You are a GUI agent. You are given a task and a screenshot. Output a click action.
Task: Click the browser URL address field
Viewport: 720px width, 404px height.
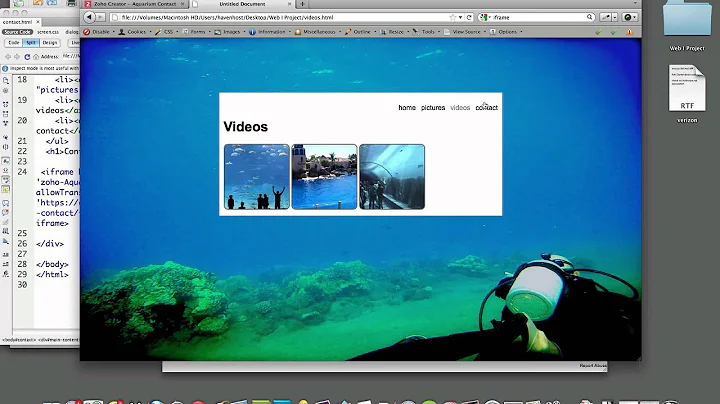tap(280, 17)
